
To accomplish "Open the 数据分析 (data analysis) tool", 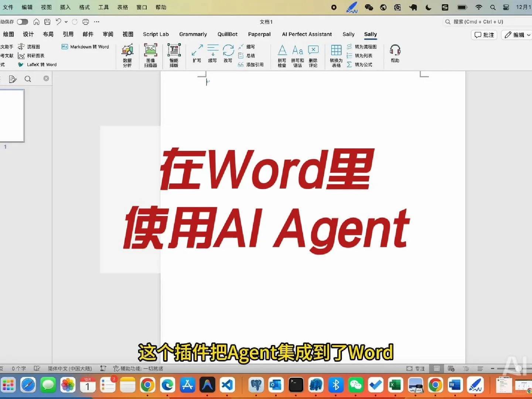I will point(127,55).
